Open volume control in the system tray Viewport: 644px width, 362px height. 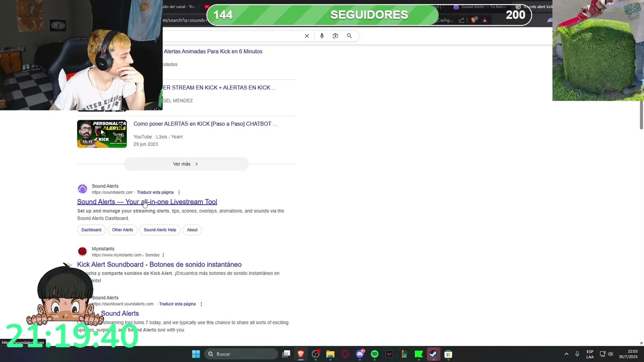click(x=610, y=354)
